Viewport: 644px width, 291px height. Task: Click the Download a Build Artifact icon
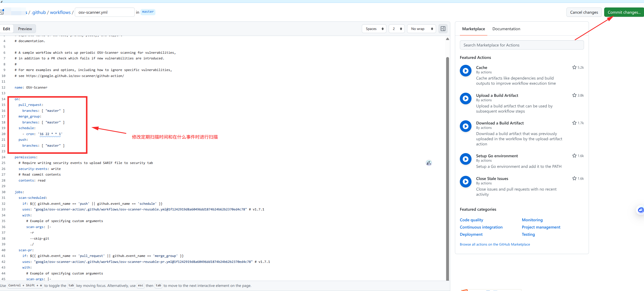click(465, 126)
